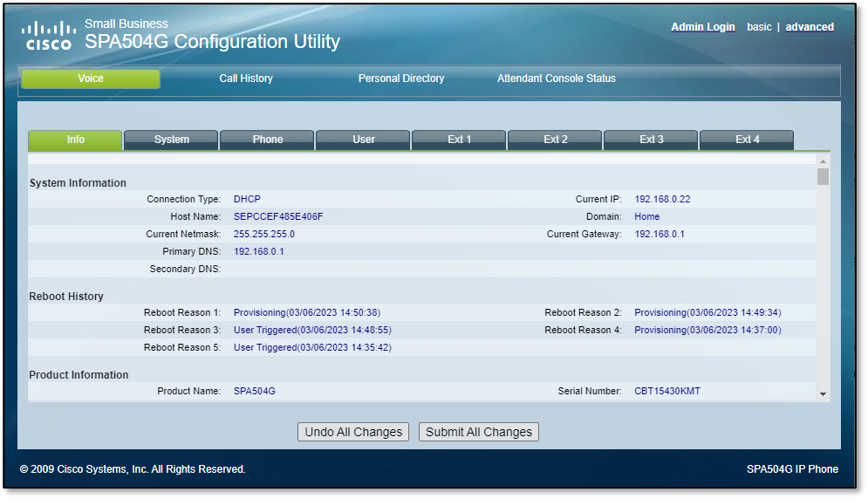Switch to advanced view link
This screenshot has width=868, height=499.
click(810, 26)
